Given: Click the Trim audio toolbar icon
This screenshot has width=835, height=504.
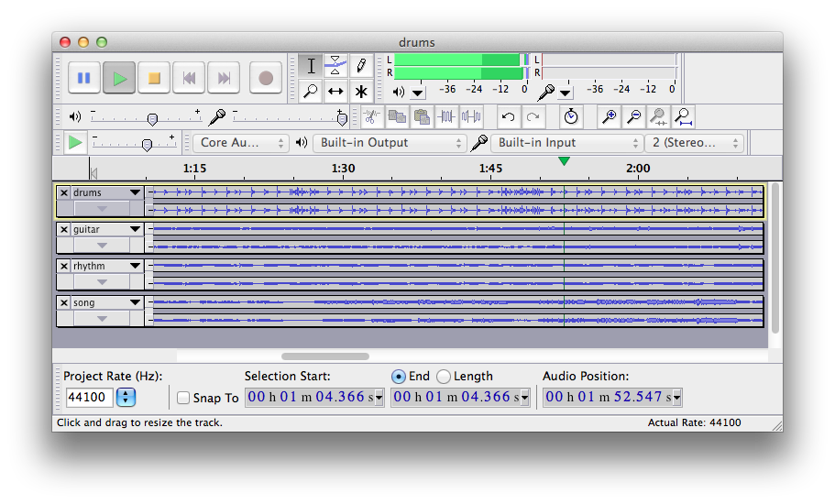Looking at the screenshot, I should tap(446, 116).
